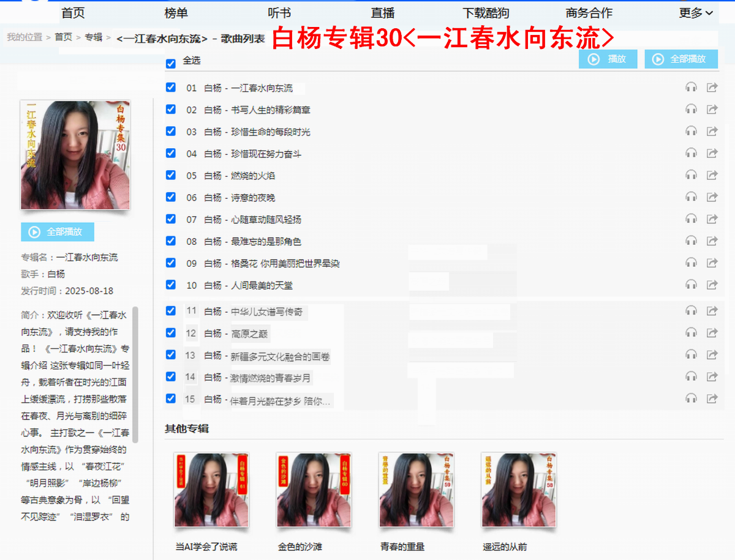The image size is (735, 560).
Task: Open album thumbnail 遥远的从前
Action: [519, 490]
